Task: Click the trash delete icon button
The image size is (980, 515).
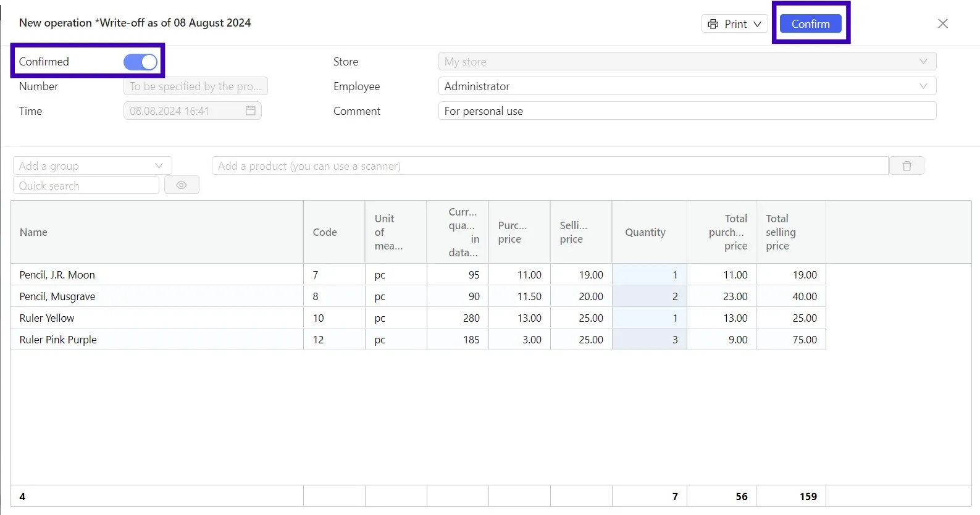Action: click(x=907, y=165)
